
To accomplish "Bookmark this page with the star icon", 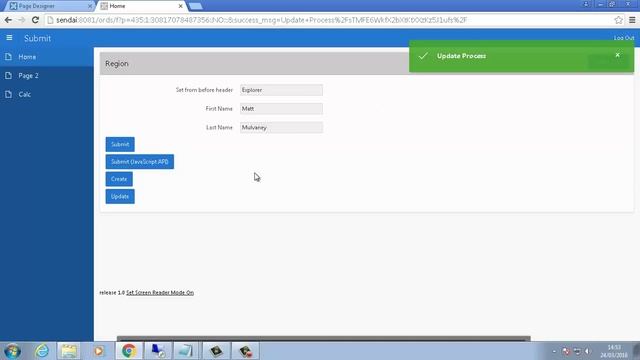I will coord(618,20).
